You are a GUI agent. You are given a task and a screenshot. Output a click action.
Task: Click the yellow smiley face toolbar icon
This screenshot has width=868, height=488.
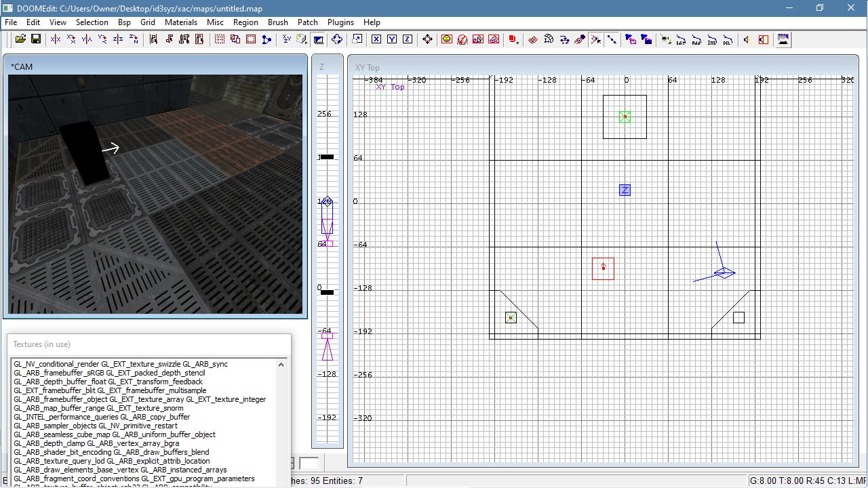(447, 39)
